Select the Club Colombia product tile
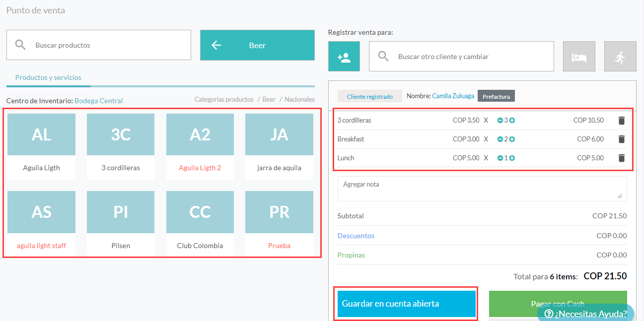Screen dimensions: 644x321 click(200, 223)
